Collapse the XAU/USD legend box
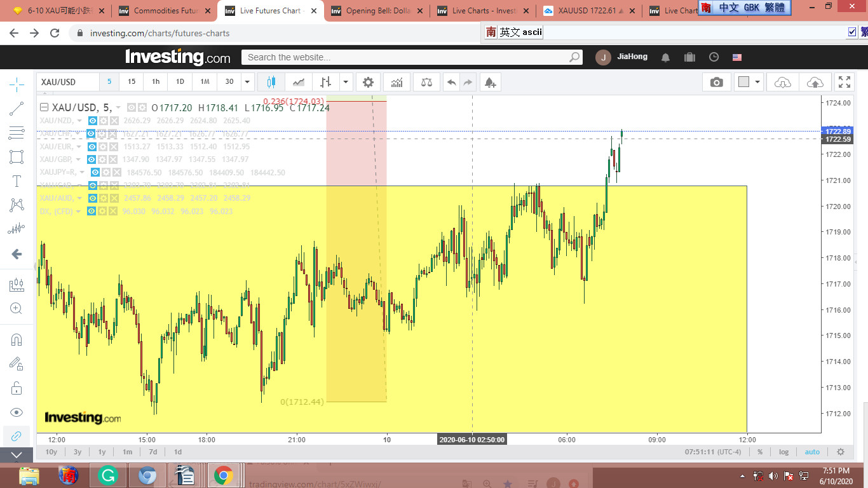 pos(44,107)
